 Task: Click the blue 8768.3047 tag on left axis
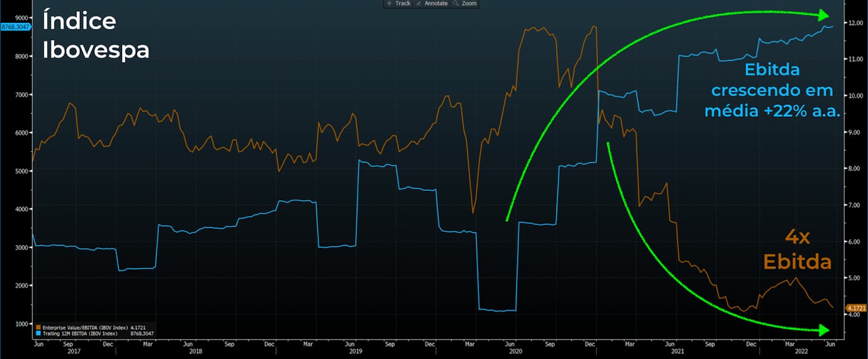pos(15,27)
